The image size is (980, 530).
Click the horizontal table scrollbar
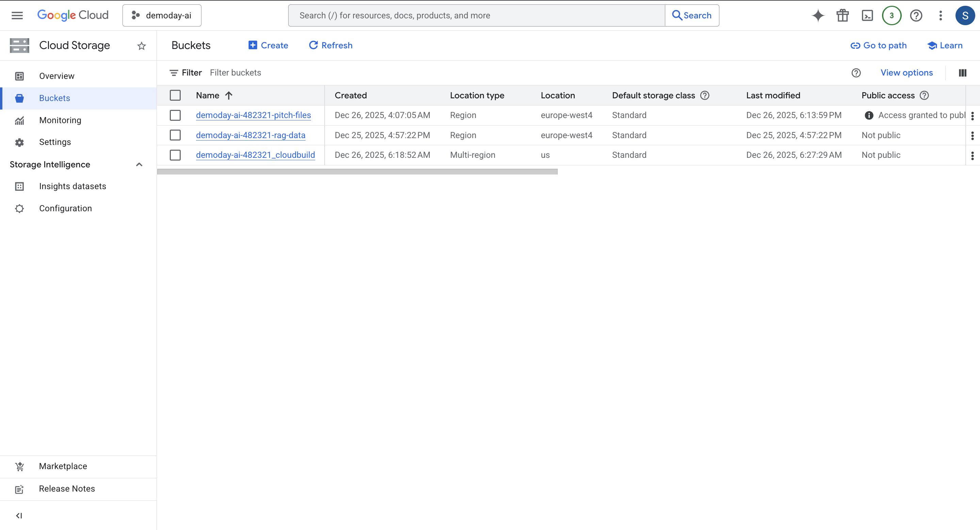click(357, 172)
